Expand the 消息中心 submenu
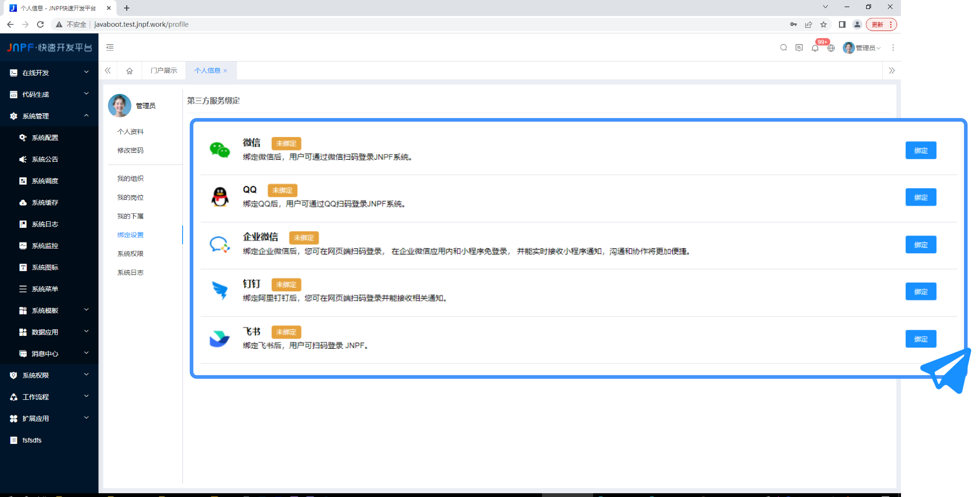 click(x=49, y=353)
